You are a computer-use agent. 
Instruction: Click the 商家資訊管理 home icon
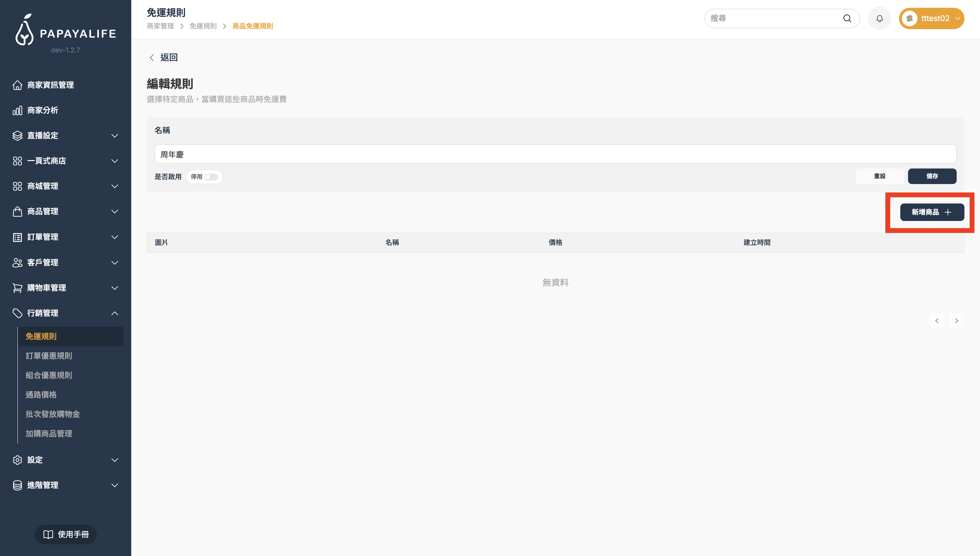(17, 85)
